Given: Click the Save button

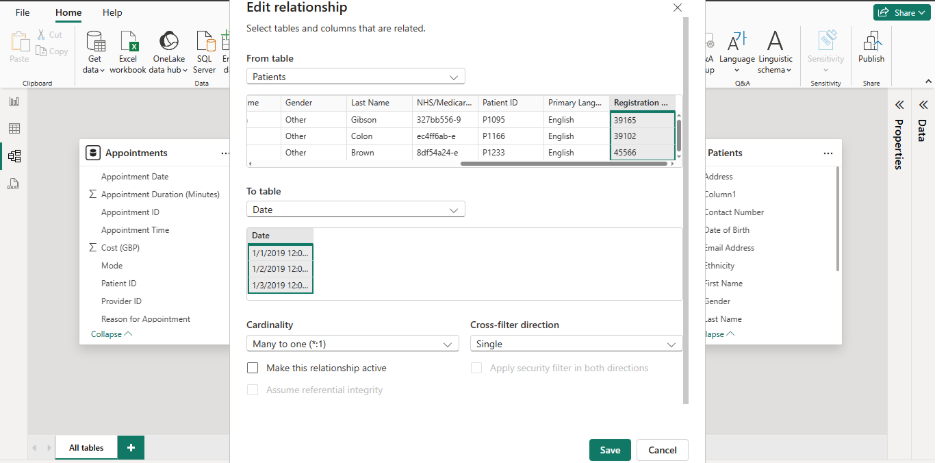Looking at the screenshot, I should coord(609,450).
